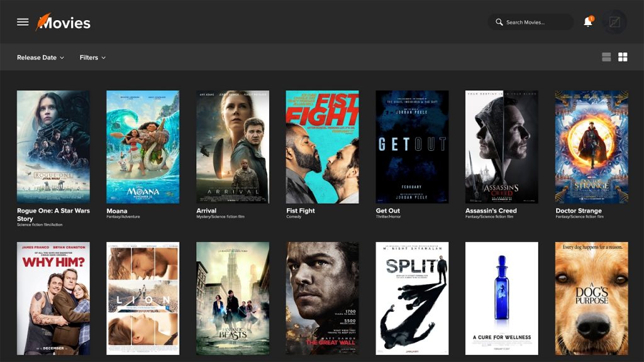Click the Mystery/Science fiction film label
Viewport: 644px width, 362px height.
[220, 217]
